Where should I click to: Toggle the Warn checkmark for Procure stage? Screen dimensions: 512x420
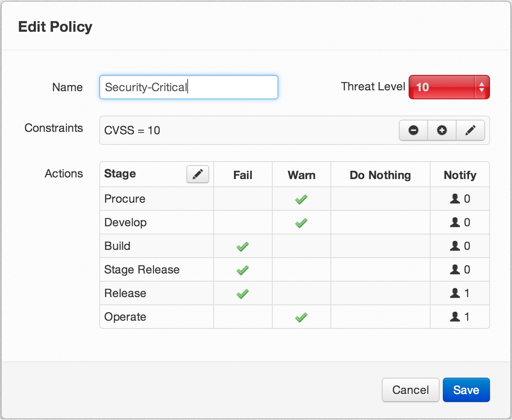(x=301, y=199)
